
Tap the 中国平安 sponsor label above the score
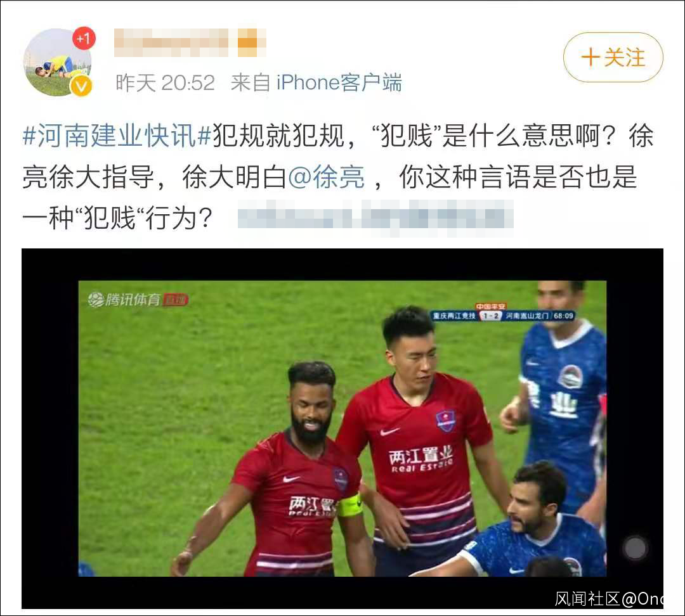point(490,307)
